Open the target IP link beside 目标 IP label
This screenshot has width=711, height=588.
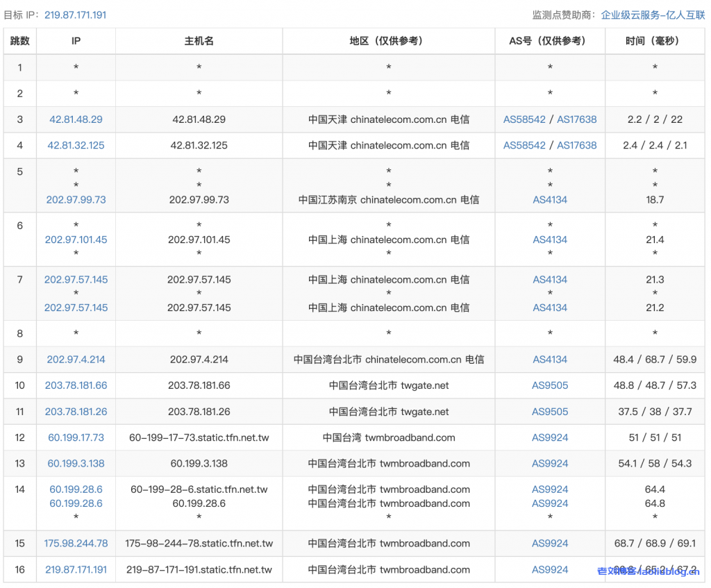[x=75, y=15]
